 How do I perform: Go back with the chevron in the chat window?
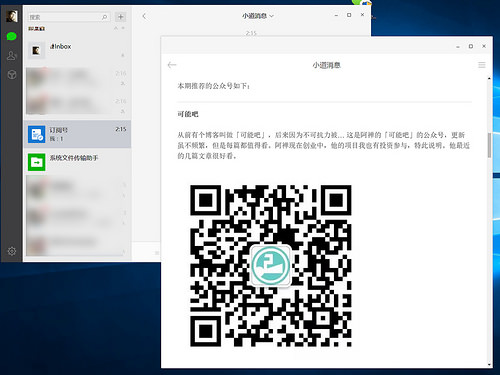coord(144,16)
